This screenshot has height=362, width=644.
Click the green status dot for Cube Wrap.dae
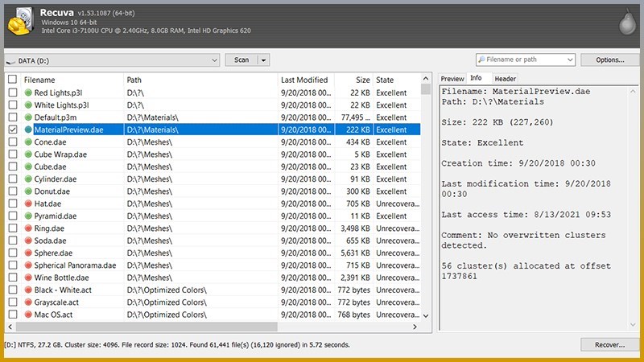(28, 154)
